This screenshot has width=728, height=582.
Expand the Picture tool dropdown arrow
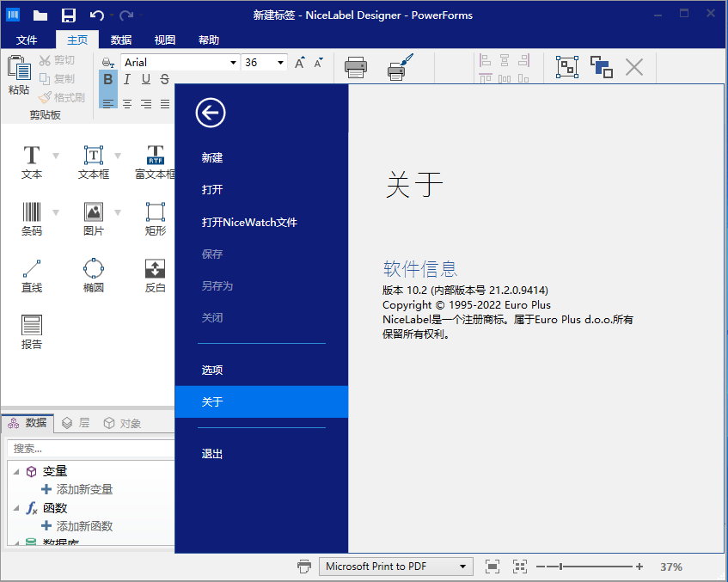(x=118, y=212)
